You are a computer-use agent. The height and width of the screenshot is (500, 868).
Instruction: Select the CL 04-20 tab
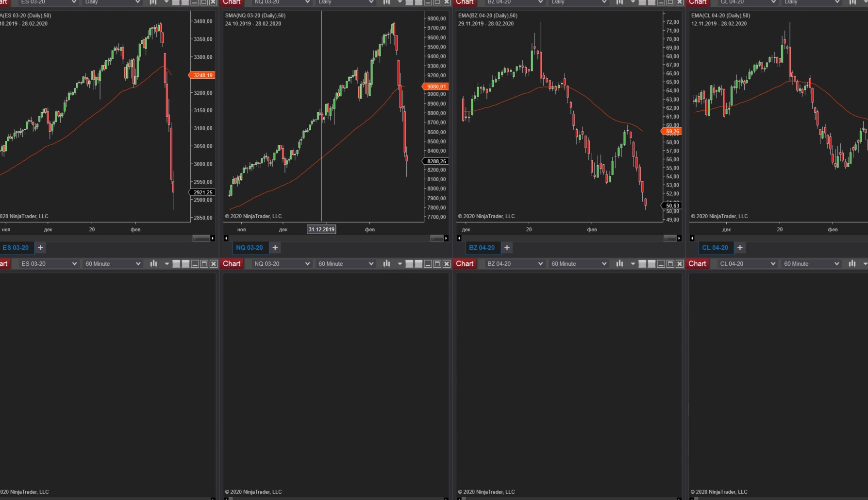715,248
